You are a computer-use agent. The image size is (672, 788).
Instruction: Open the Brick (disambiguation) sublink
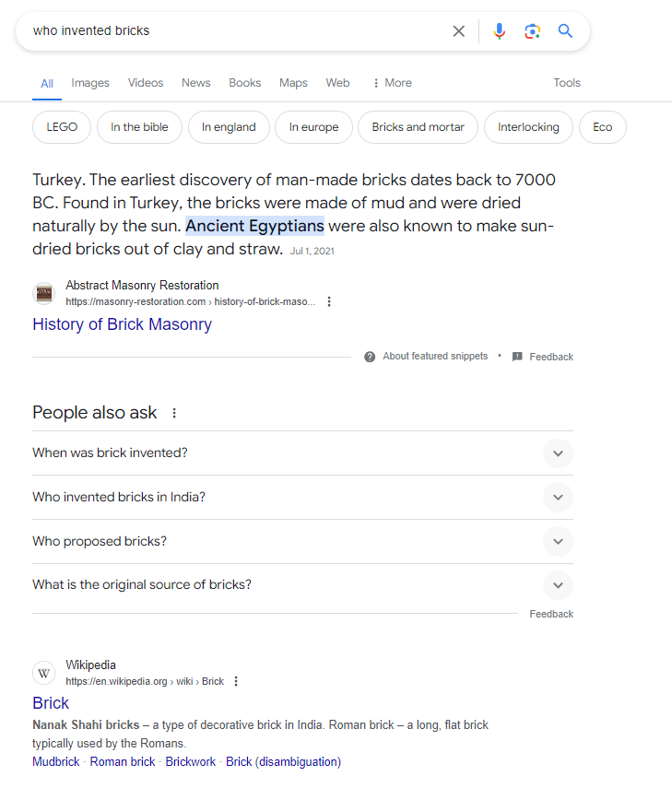point(284,762)
